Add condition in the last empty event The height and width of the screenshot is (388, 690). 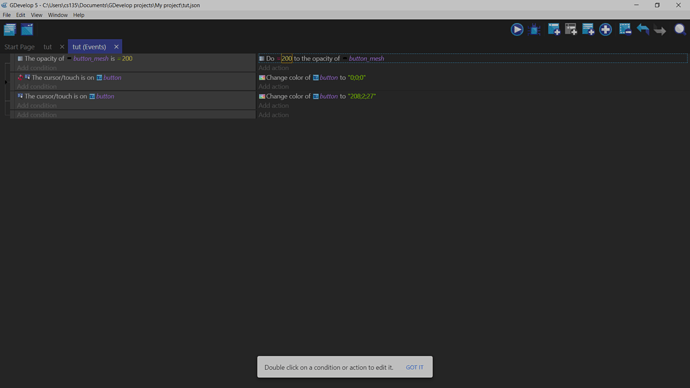click(x=37, y=115)
